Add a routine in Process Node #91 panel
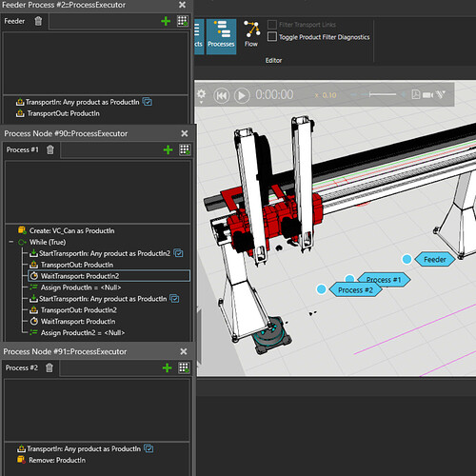 point(167,368)
